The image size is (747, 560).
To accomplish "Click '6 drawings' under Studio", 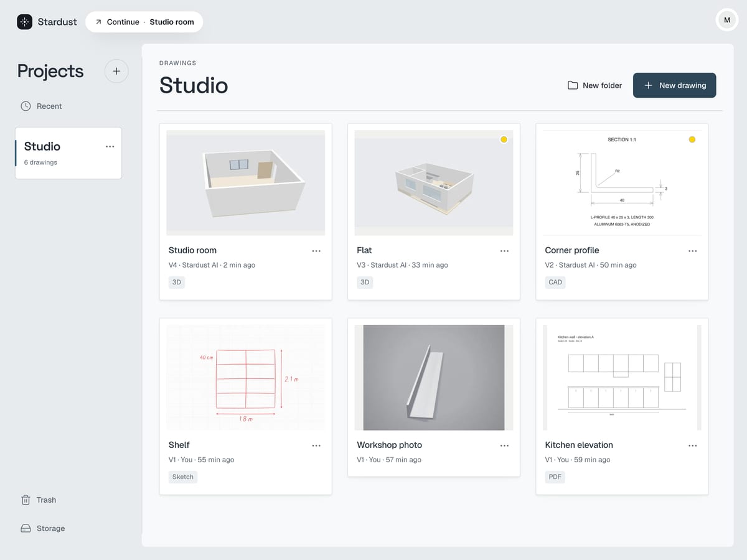I will (40, 162).
